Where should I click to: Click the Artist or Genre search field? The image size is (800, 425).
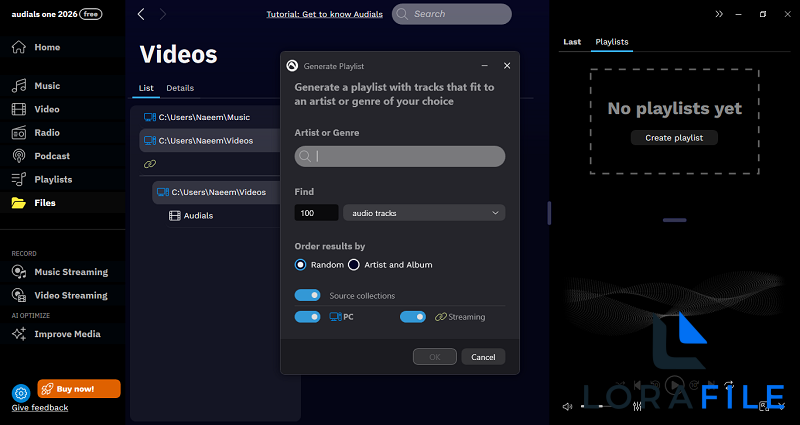point(400,156)
